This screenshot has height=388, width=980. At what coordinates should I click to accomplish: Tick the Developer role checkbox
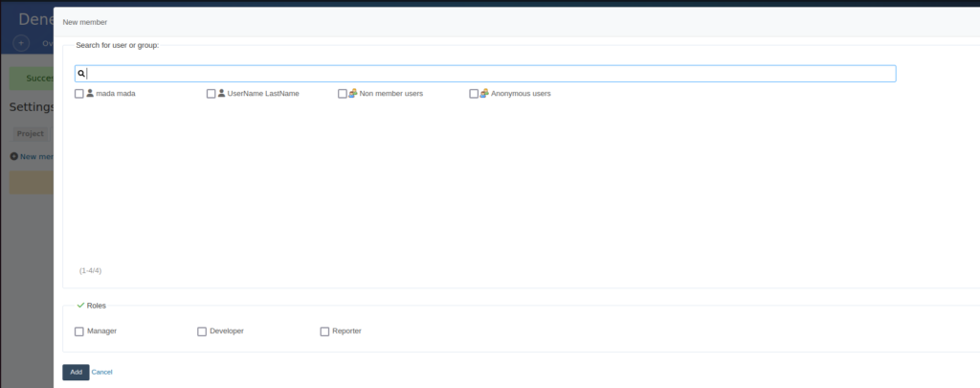tap(201, 331)
